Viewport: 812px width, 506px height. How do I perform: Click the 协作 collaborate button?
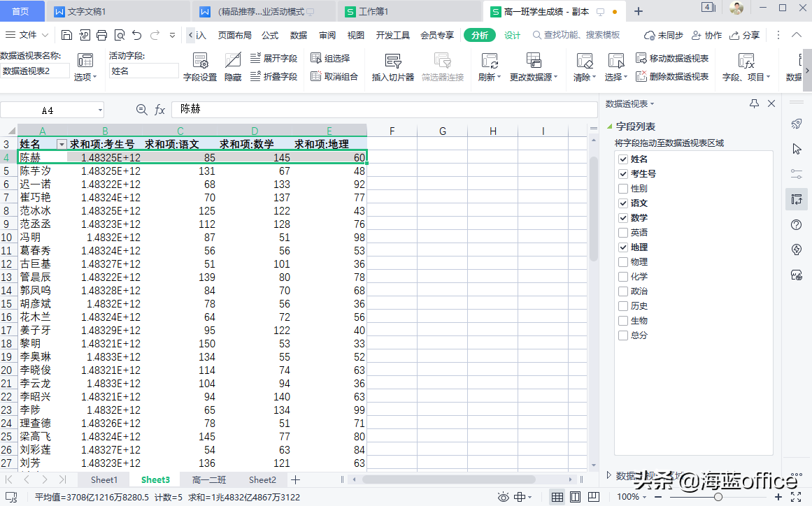(x=707, y=35)
